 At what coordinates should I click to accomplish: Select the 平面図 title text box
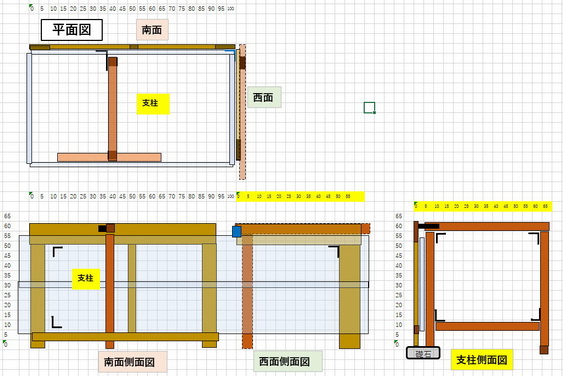point(72,30)
